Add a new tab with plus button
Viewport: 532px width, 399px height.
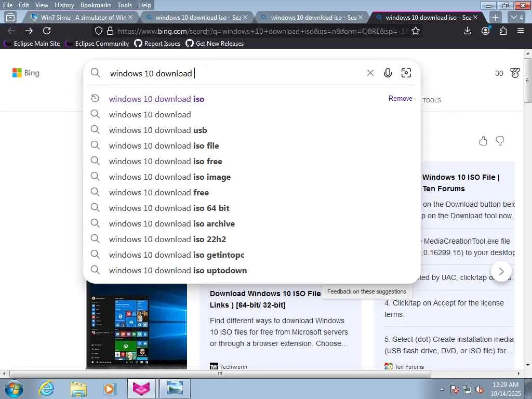coord(495,17)
